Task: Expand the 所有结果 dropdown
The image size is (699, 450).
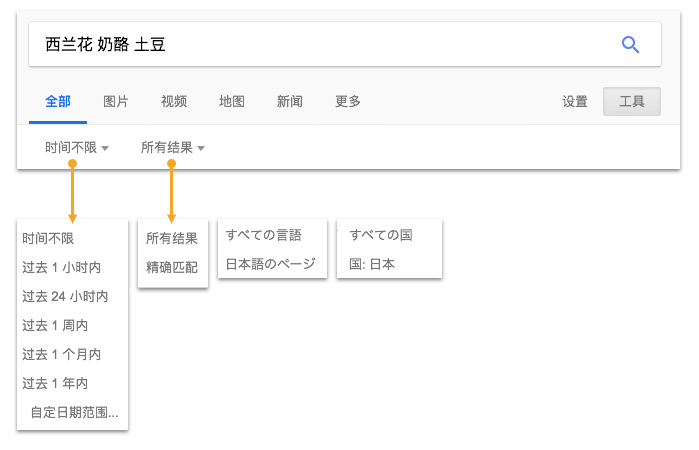Action: coord(173,148)
